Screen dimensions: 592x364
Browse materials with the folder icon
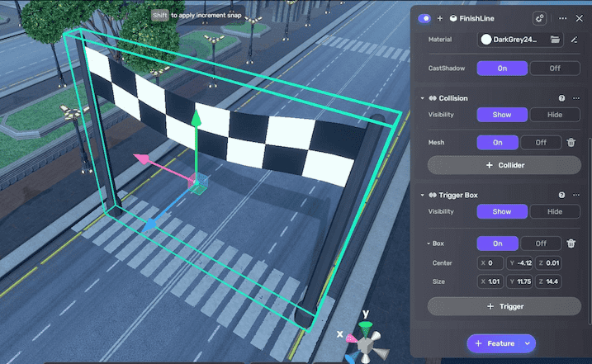(555, 39)
